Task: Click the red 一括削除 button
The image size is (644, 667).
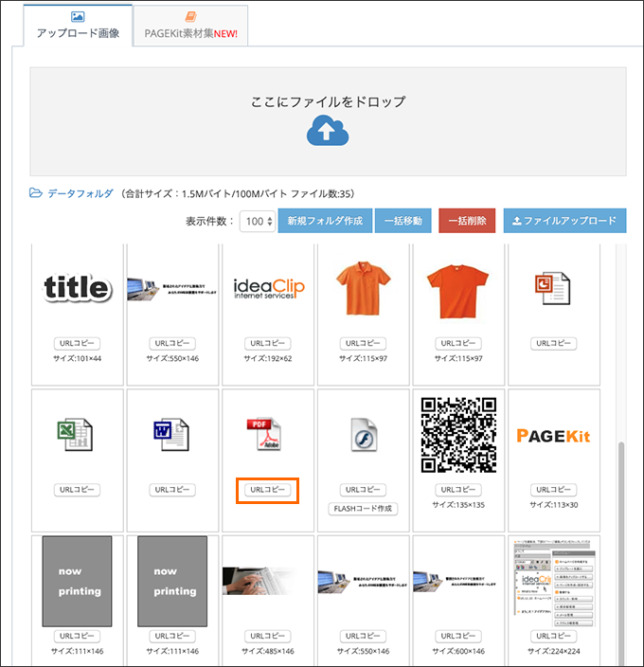Action: [x=467, y=221]
